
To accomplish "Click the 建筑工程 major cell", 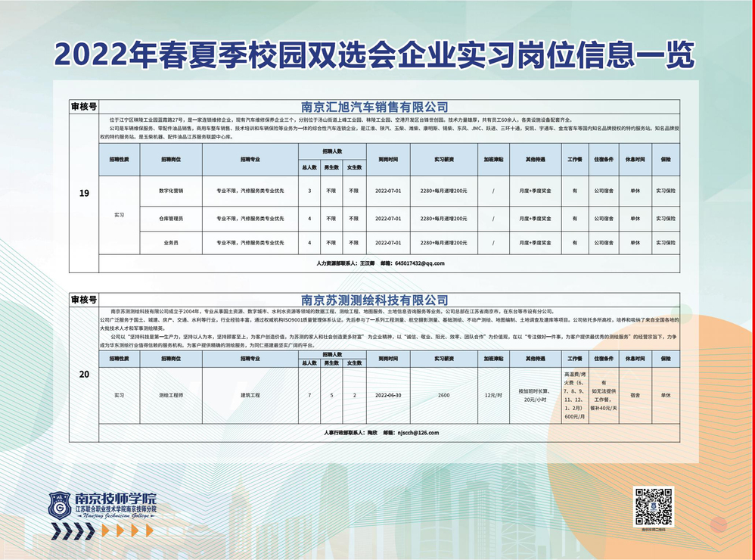I will pyautogui.click(x=250, y=395).
